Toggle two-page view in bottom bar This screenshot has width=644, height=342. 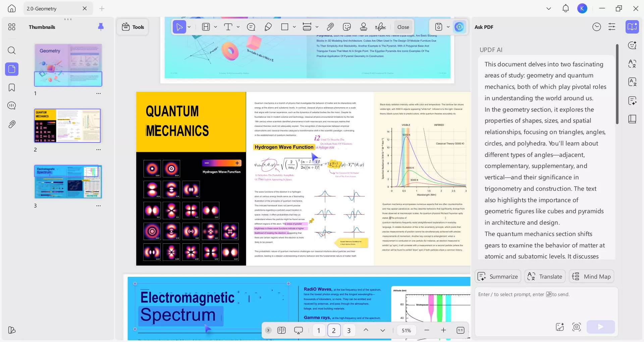click(x=282, y=330)
